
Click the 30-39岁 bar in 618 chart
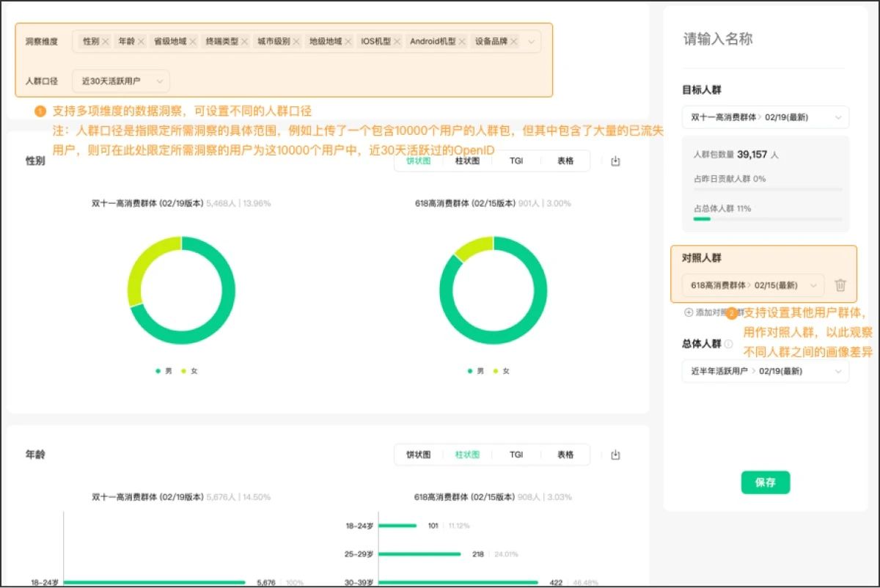point(458,582)
